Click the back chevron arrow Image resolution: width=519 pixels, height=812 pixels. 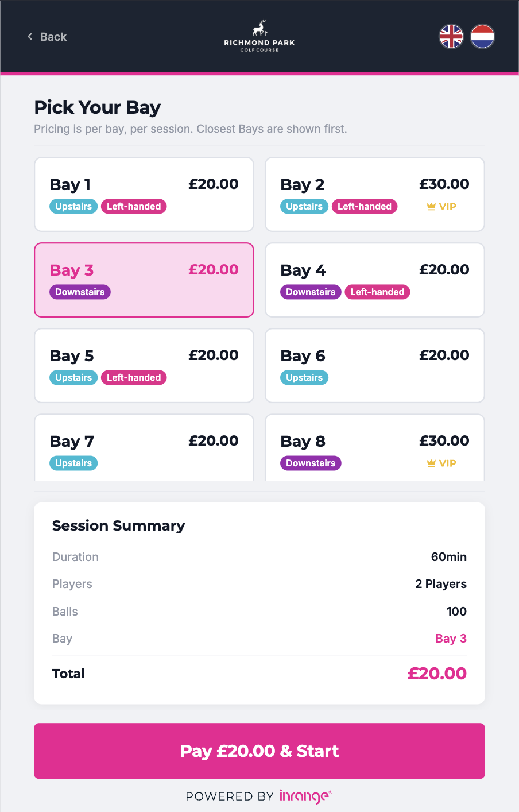pos(30,37)
